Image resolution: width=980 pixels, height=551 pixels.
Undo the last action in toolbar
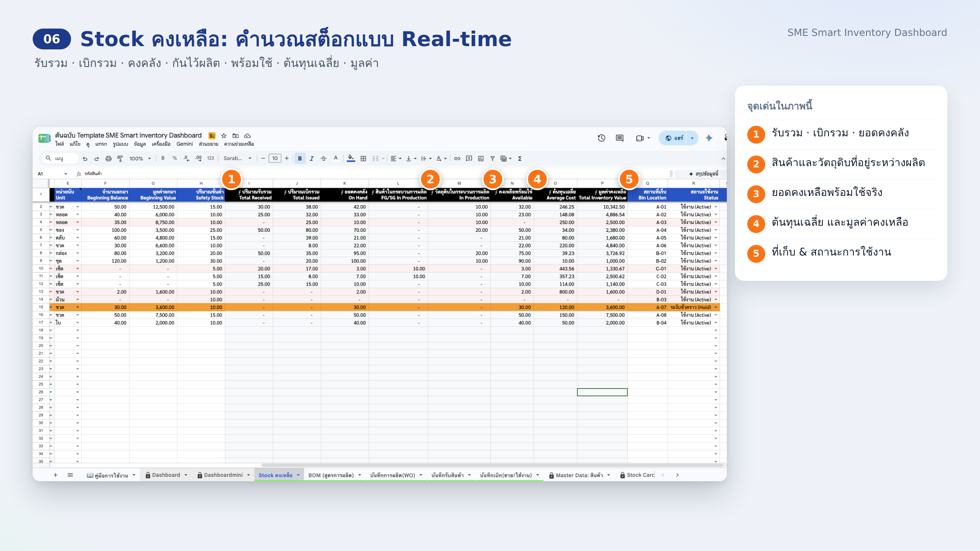[85, 159]
